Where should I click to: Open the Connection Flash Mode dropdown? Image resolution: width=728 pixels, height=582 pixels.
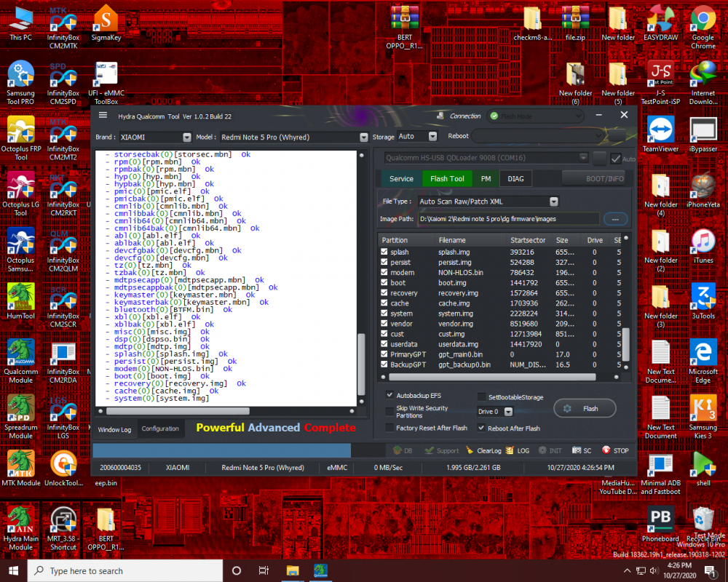coord(535,116)
